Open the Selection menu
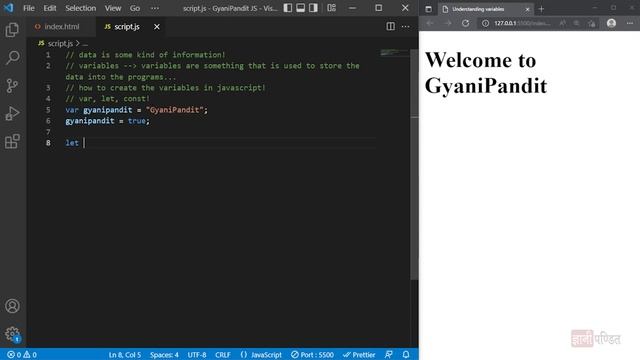This screenshot has height=360, width=640. (80, 8)
